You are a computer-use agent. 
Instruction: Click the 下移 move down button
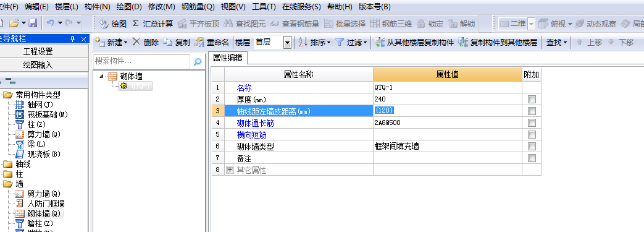tap(621, 42)
